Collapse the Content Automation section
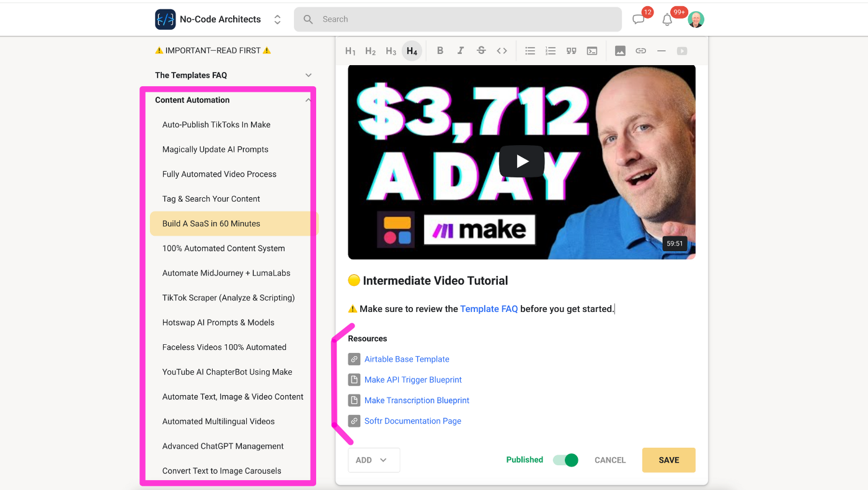 click(x=309, y=100)
